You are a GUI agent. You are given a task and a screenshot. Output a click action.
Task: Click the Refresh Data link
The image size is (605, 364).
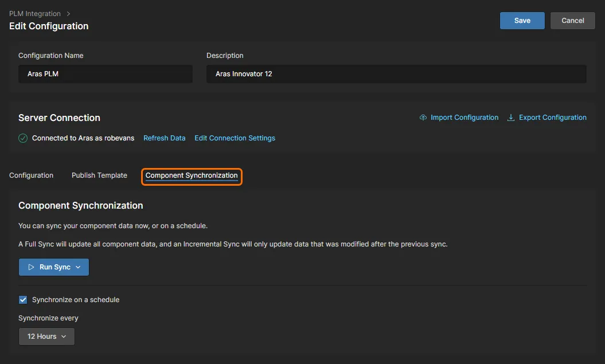pos(165,138)
